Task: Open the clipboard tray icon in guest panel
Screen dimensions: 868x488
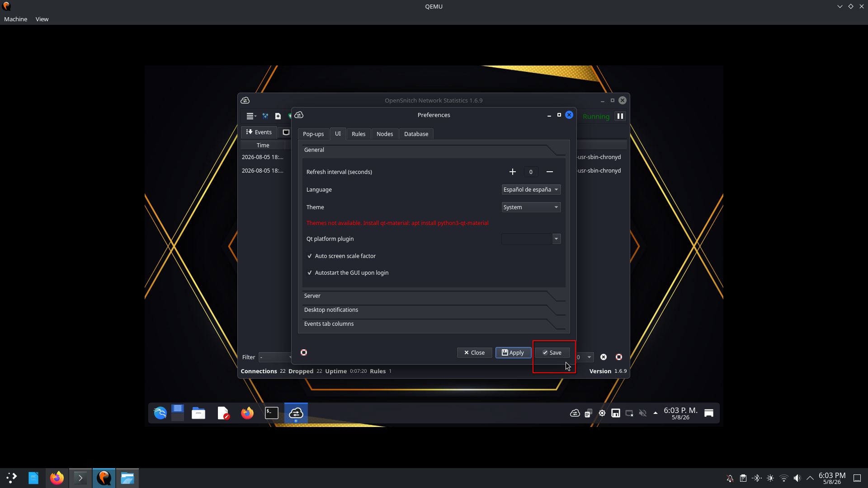Action: tap(588, 413)
